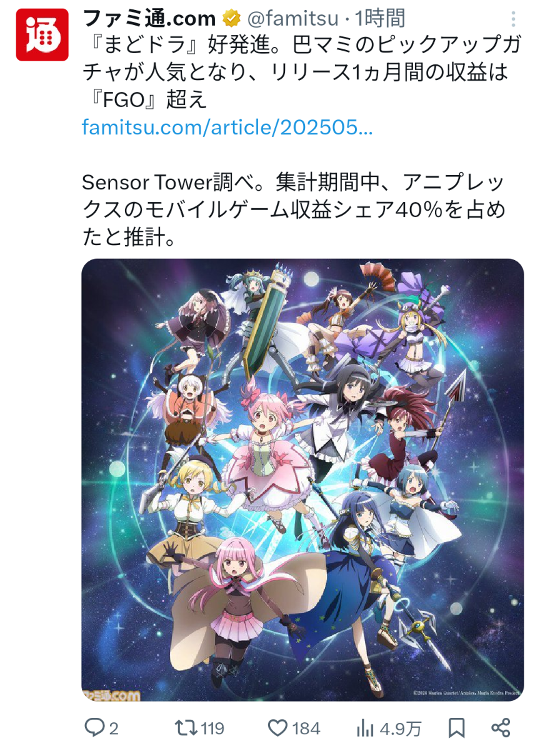Tap the reply speech bubble icon

(94, 727)
